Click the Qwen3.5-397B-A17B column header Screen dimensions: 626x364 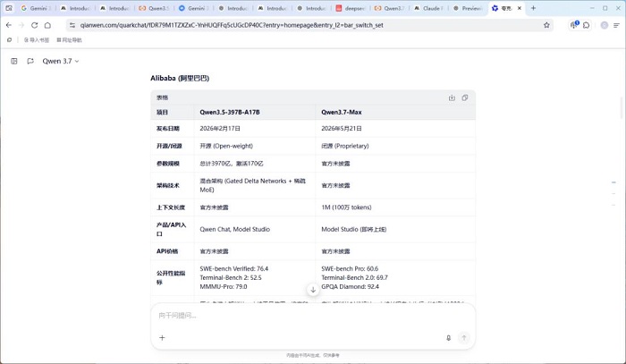(230, 112)
